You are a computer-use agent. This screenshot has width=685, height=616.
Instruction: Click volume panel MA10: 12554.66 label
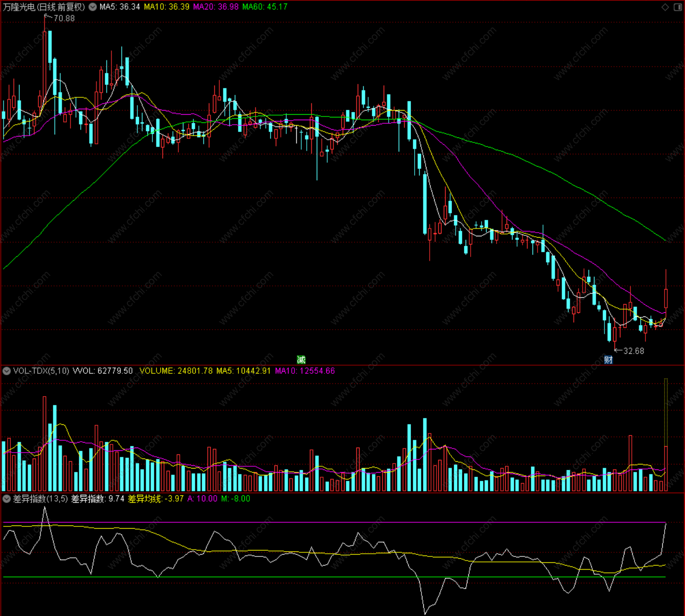[x=305, y=371]
